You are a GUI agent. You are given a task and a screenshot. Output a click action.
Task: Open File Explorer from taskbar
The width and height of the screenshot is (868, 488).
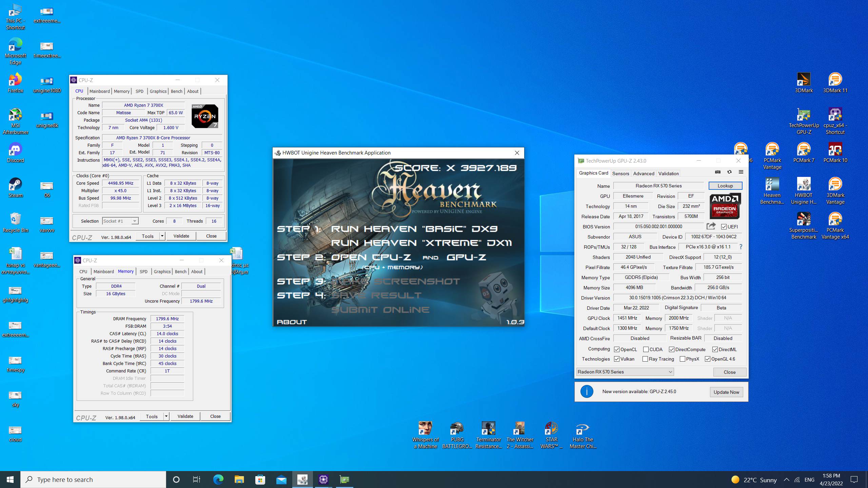tap(239, 479)
